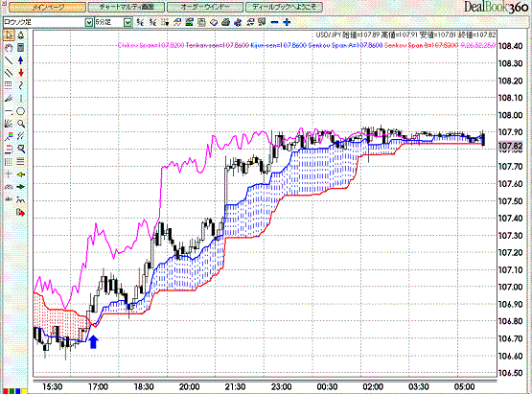Image resolution: width=532 pixels, height=394 pixels.
Task: Click the Tenkan-sen legend label
Action: pyautogui.click(x=218, y=45)
